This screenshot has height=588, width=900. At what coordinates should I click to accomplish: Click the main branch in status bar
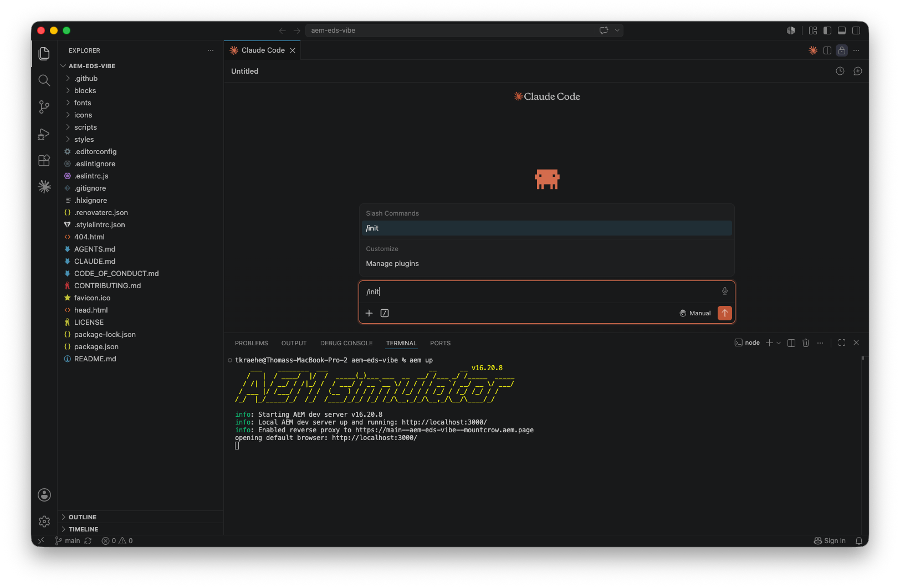click(x=68, y=541)
